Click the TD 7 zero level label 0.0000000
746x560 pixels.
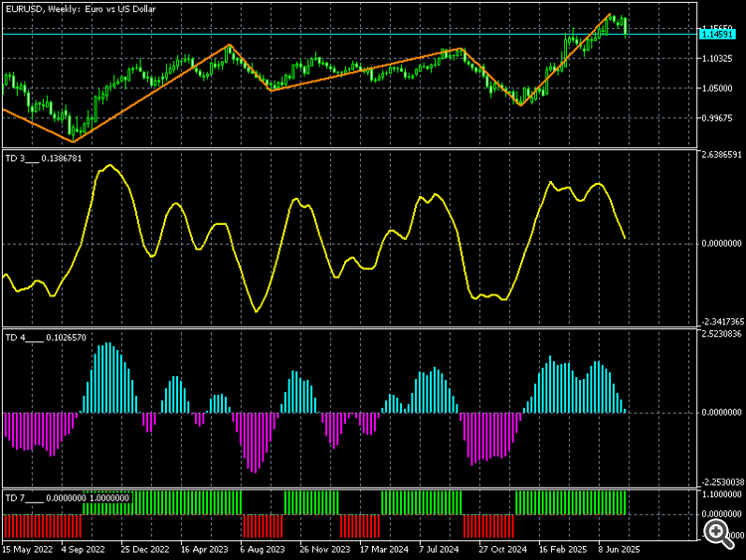(721, 514)
